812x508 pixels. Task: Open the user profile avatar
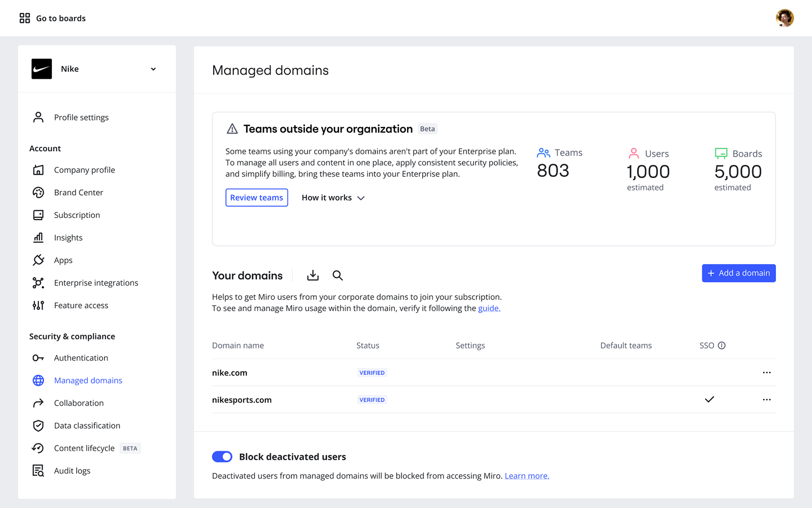coord(785,18)
